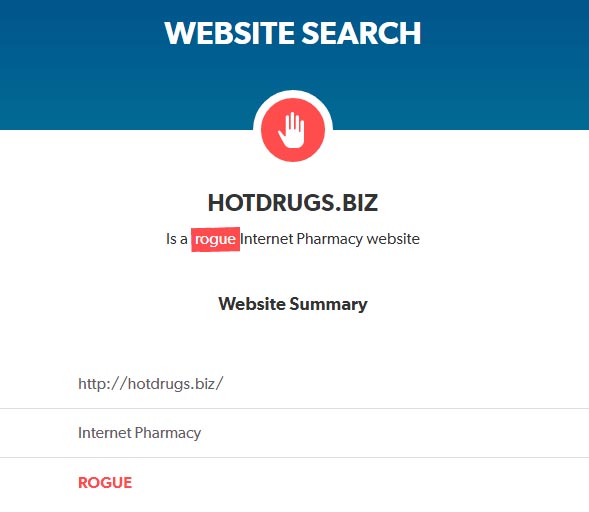Click the word Website in the Summary heading

pos(252,304)
